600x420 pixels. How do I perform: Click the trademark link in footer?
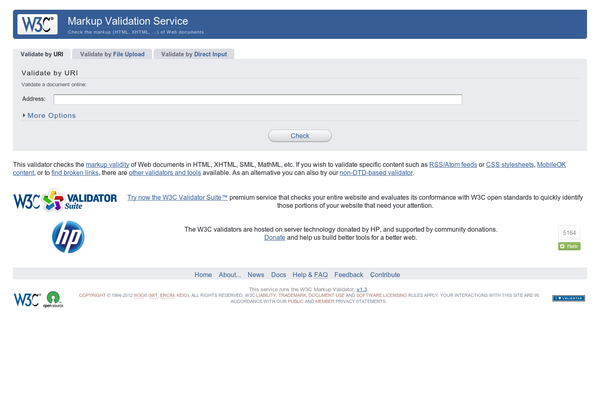coord(292,295)
